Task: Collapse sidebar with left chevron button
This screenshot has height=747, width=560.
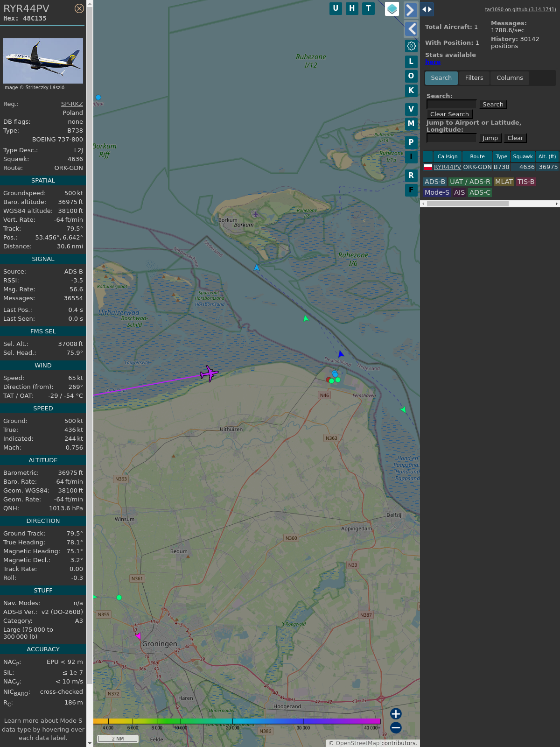Action: click(x=411, y=29)
